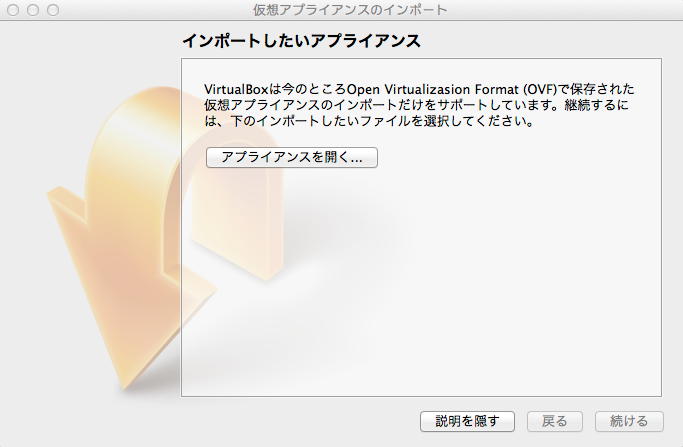Close the import appliance window

tap(13, 10)
